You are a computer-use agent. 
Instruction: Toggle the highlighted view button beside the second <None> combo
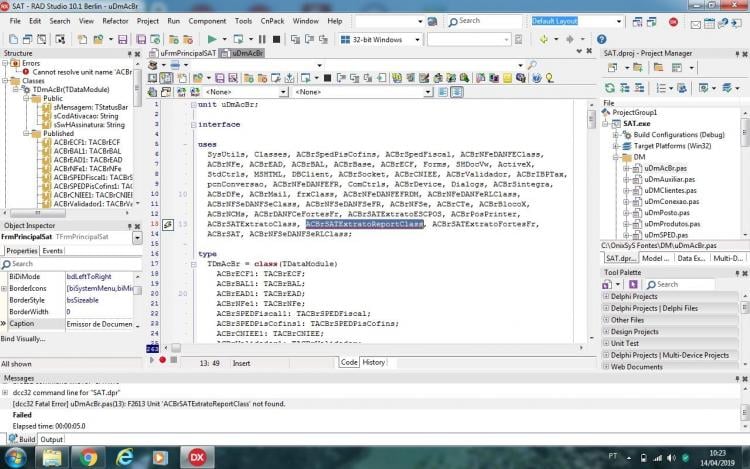coord(457,92)
